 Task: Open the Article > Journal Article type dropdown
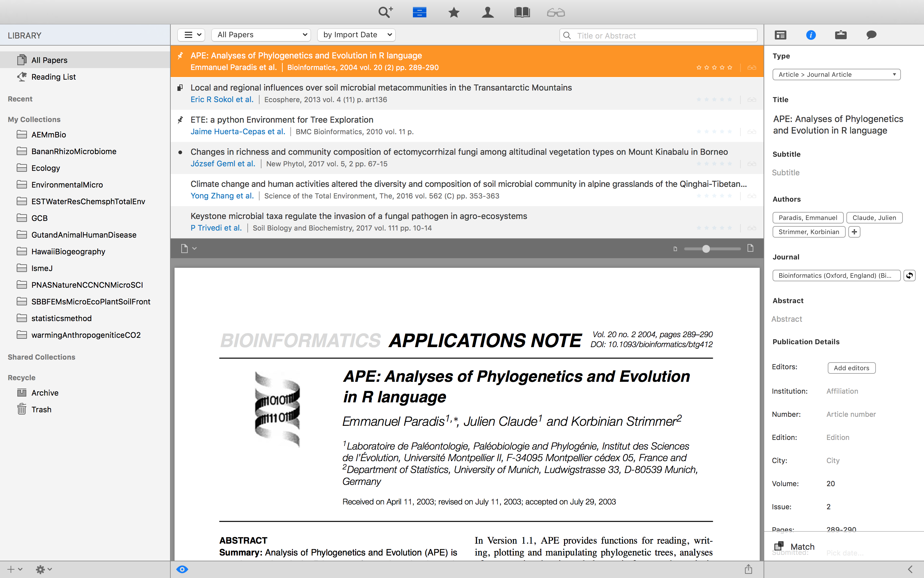pyautogui.click(x=836, y=74)
